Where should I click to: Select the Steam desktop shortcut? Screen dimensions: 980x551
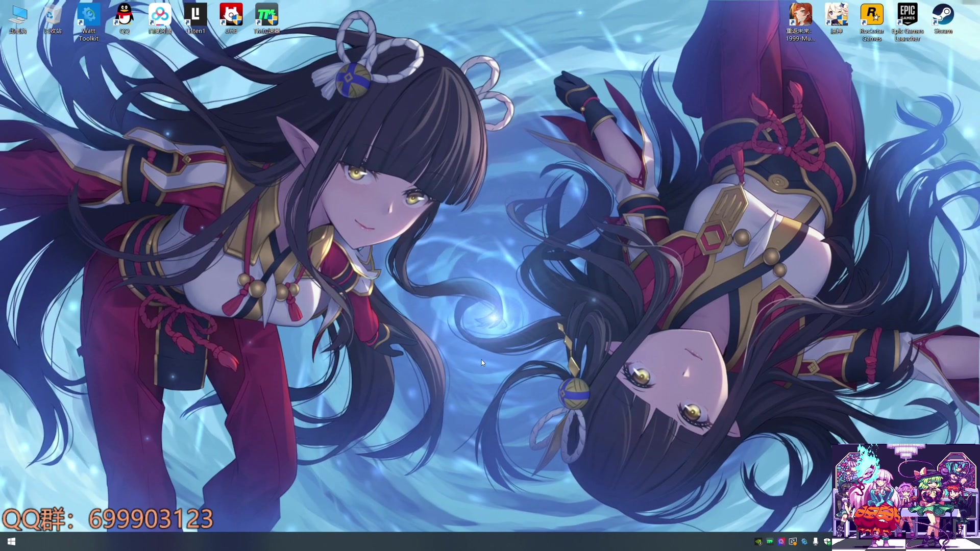pyautogui.click(x=943, y=19)
